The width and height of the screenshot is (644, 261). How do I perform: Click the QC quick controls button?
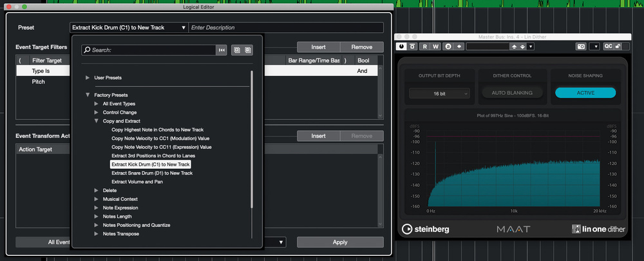click(x=608, y=46)
